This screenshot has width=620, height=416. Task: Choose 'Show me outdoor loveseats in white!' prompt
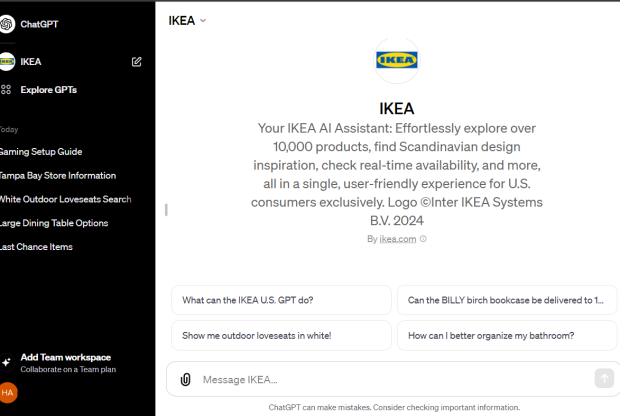coord(281,336)
